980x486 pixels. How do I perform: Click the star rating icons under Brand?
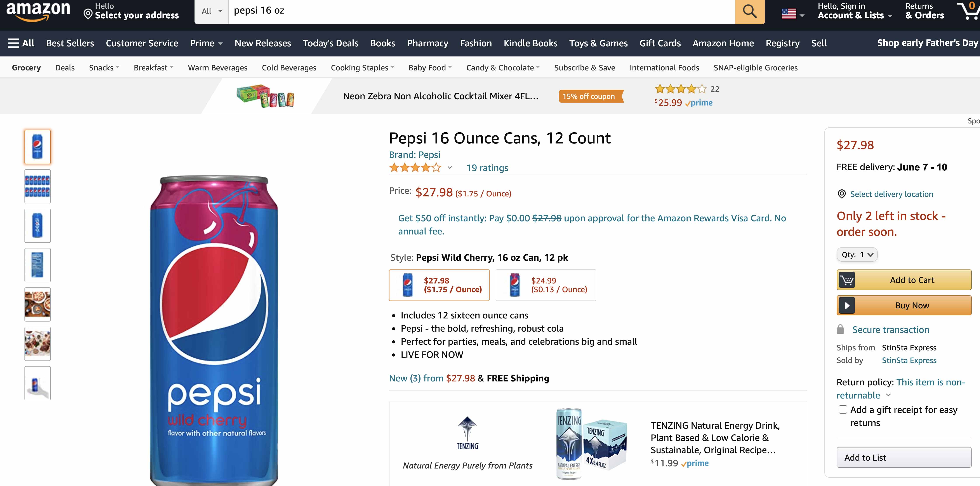(415, 168)
